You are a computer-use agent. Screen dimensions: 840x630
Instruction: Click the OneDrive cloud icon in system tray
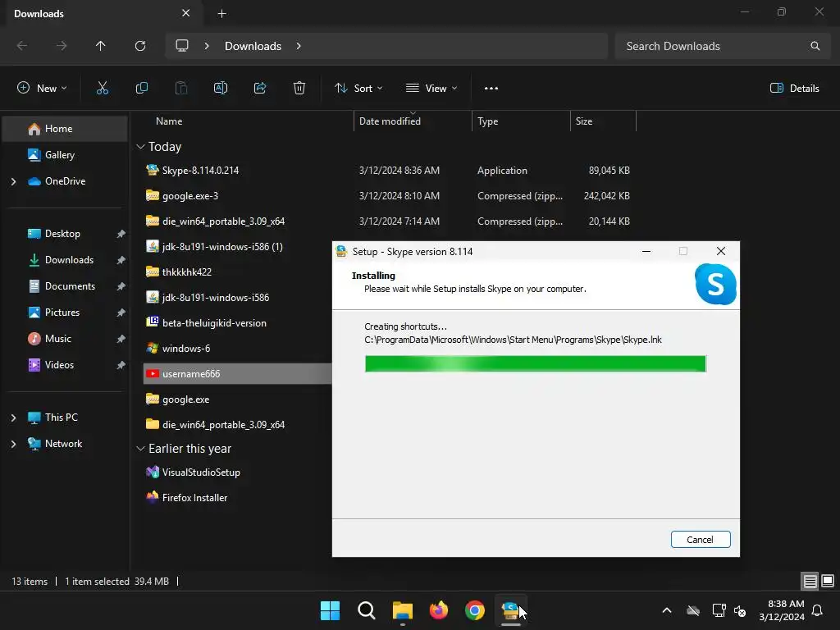pos(693,610)
